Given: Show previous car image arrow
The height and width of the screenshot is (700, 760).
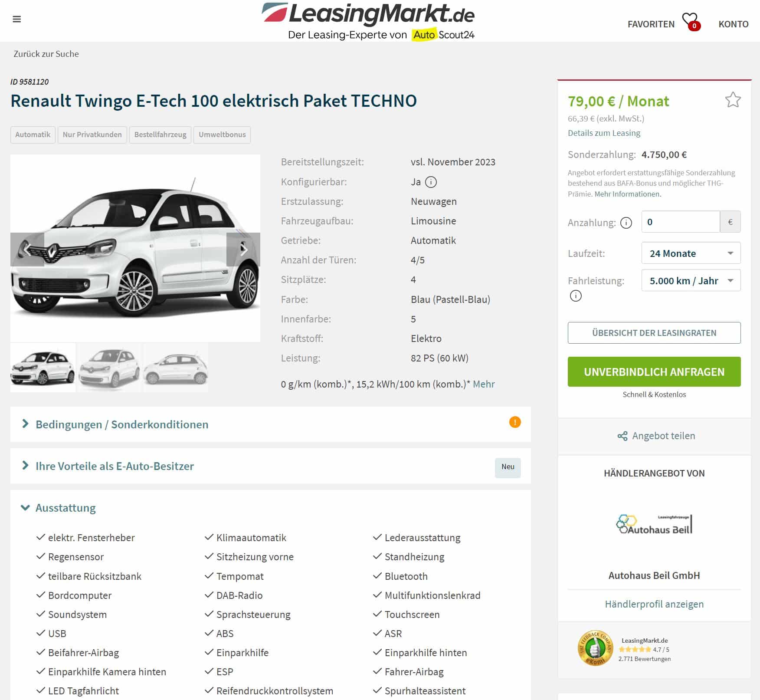Looking at the screenshot, I should 27,250.
